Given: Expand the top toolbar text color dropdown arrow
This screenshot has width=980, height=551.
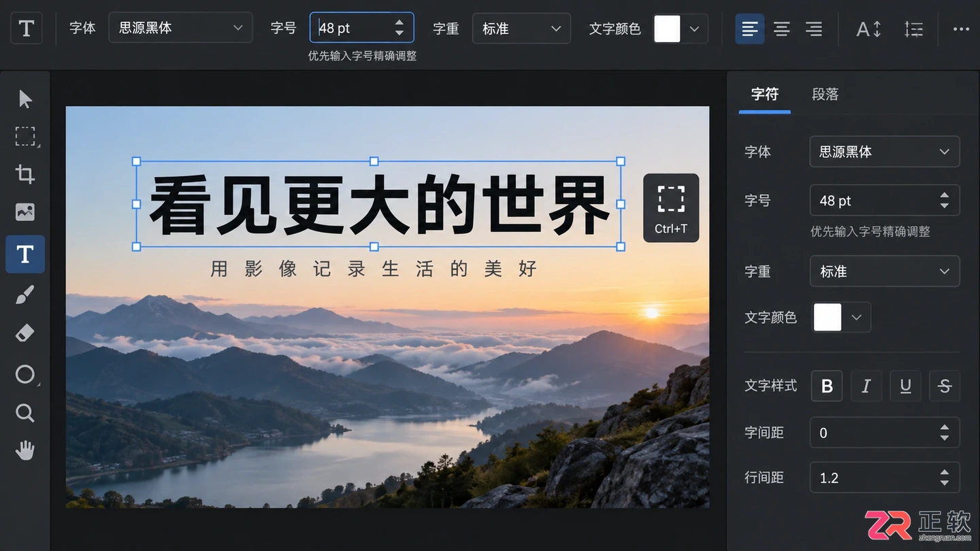Looking at the screenshot, I should pos(695,29).
